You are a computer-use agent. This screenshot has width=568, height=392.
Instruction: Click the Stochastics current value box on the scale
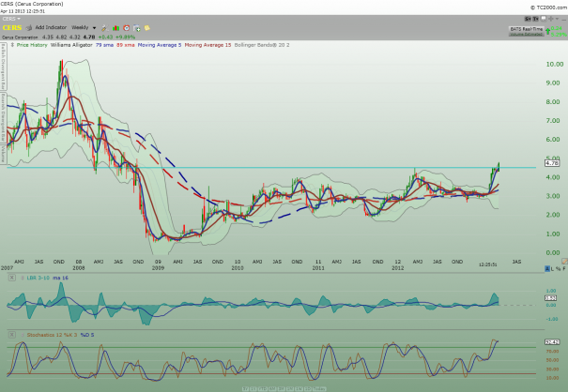pyautogui.click(x=552, y=342)
